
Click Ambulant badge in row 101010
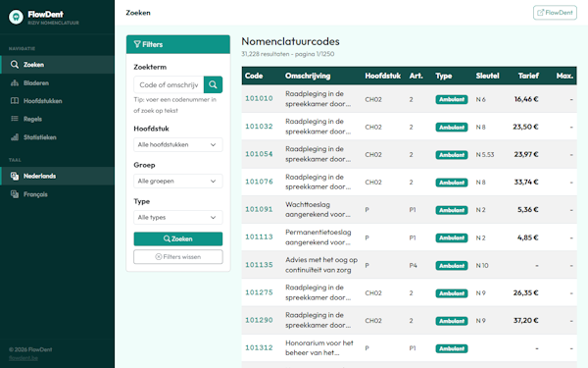coord(452,99)
